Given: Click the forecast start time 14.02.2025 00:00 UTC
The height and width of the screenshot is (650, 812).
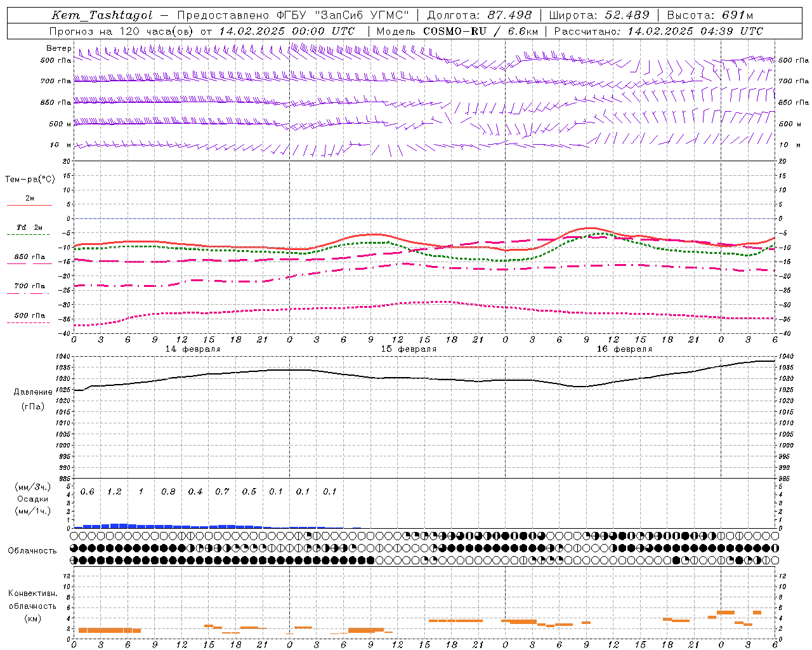Looking at the screenshot, I should [x=287, y=31].
